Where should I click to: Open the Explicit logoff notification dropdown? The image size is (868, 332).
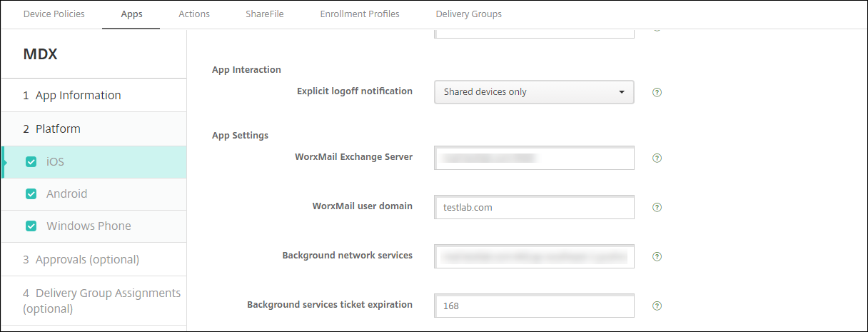tap(534, 92)
